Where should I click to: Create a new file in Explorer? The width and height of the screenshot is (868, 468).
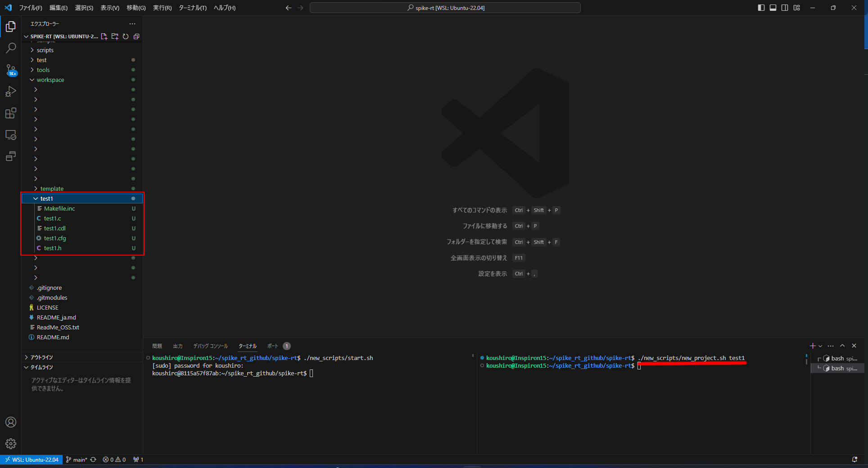(104, 36)
